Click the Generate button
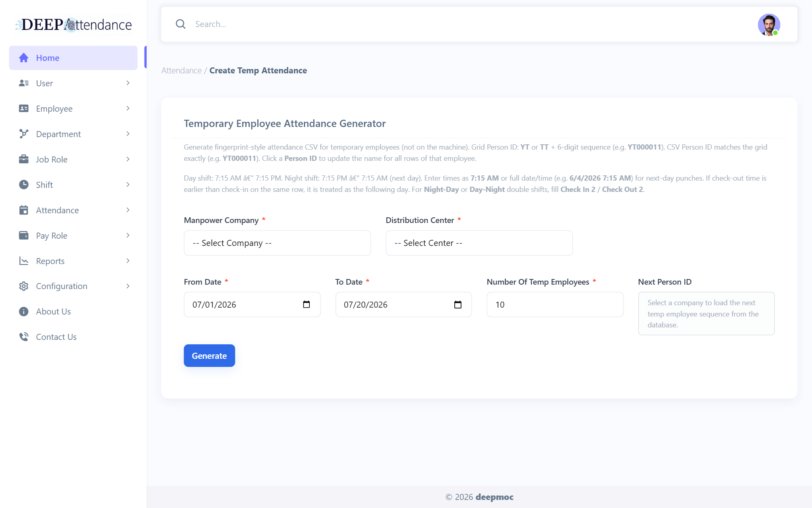This screenshot has height=508, width=812. click(x=209, y=356)
